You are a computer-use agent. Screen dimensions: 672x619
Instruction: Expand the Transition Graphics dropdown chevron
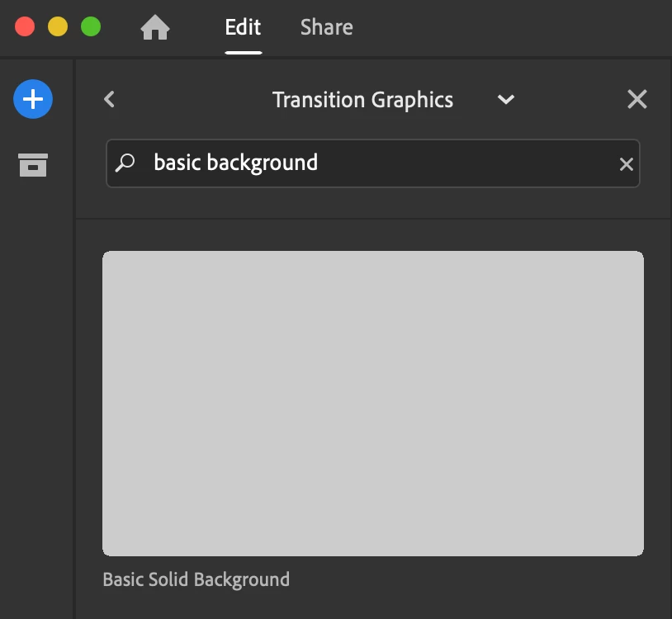click(x=506, y=100)
